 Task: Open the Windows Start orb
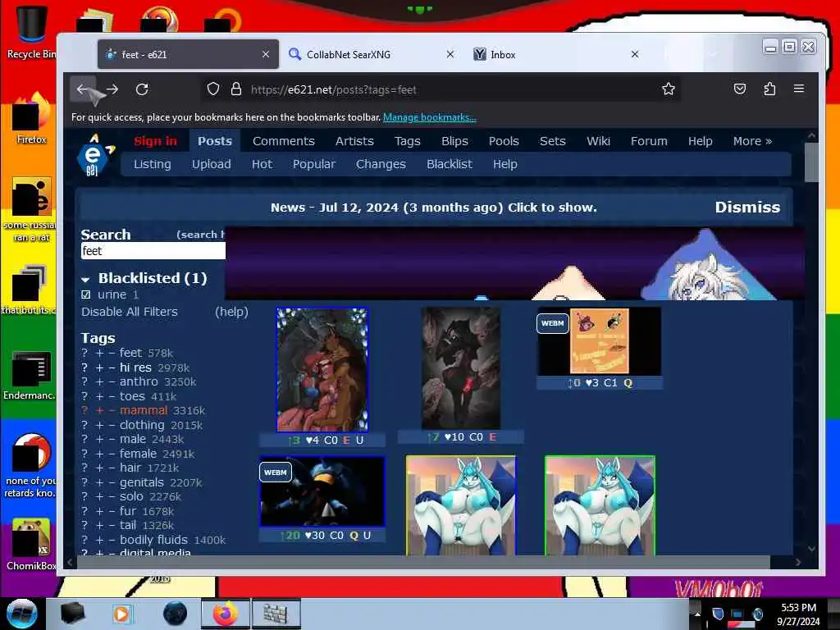22,614
